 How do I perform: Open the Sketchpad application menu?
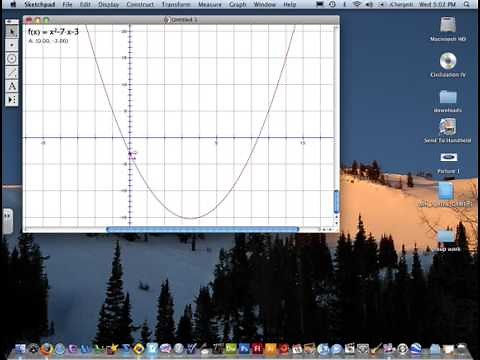pos(39,4)
